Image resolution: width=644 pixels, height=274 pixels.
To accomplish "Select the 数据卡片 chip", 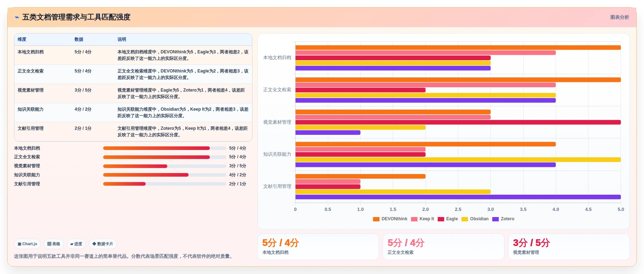I will pyautogui.click(x=103, y=244).
